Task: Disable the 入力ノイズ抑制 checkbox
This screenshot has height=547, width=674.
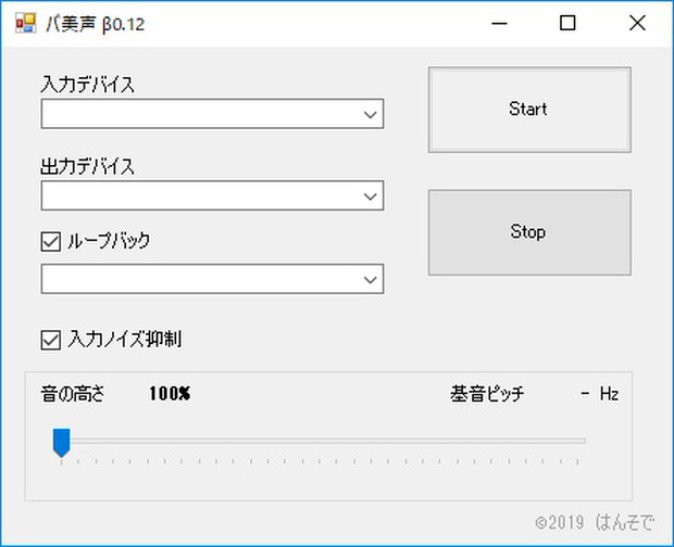Action: 50,340
